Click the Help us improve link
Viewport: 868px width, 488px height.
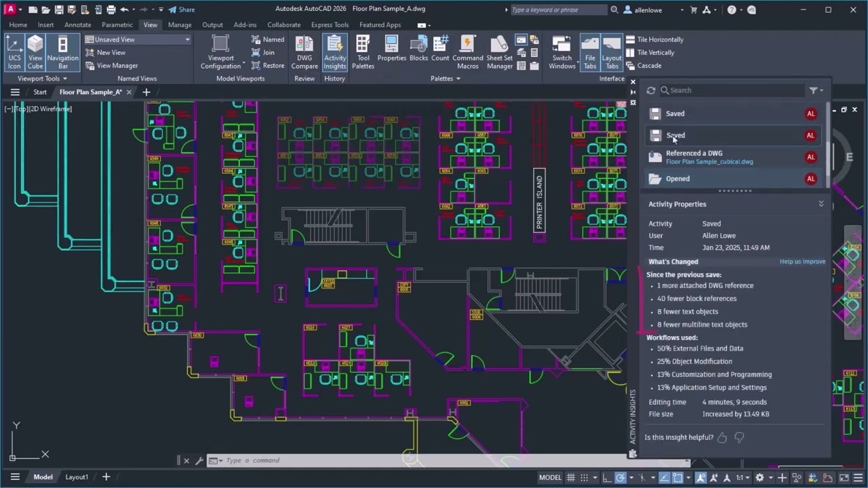tap(802, 262)
